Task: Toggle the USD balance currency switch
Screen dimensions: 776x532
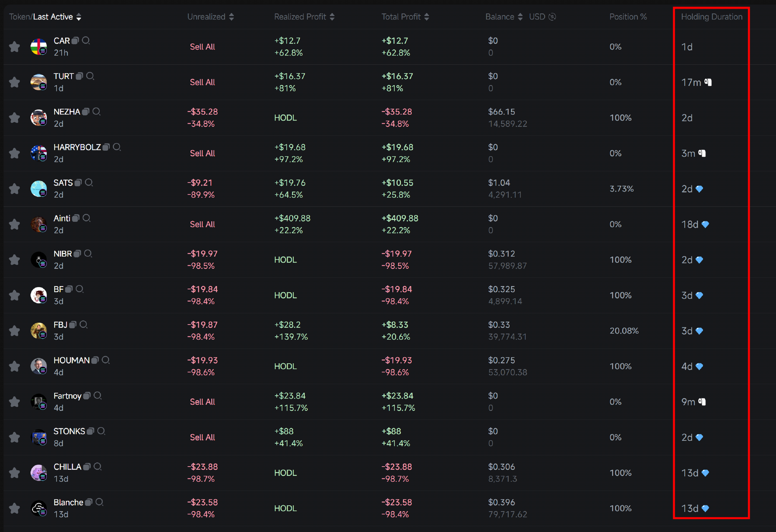Action: [552, 17]
